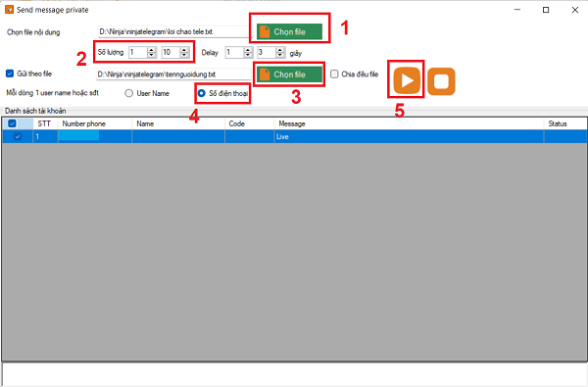Click the Message column header
Image resolution: width=588 pixels, height=387 pixels.
409,123
